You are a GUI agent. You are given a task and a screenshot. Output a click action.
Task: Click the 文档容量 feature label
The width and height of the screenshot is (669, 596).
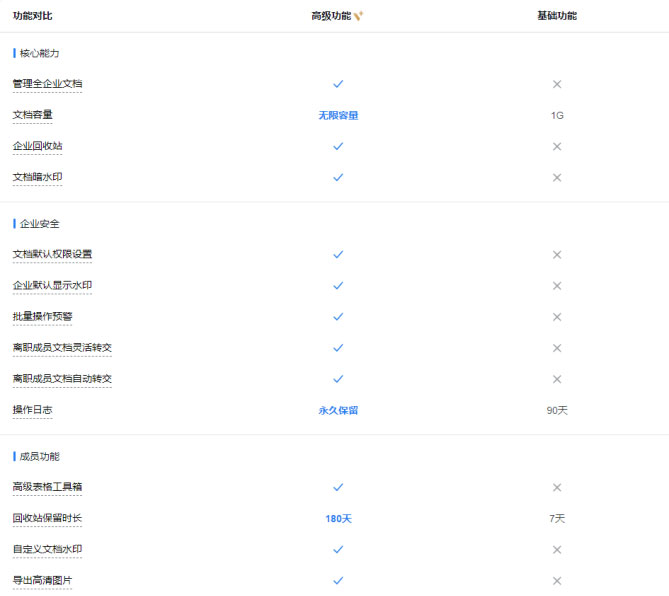(x=32, y=115)
